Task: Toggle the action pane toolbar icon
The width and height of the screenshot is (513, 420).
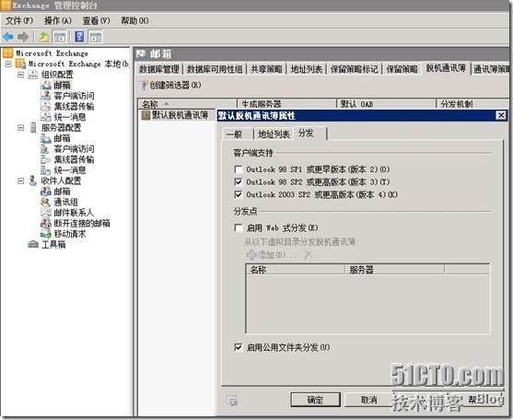Action: pos(96,37)
